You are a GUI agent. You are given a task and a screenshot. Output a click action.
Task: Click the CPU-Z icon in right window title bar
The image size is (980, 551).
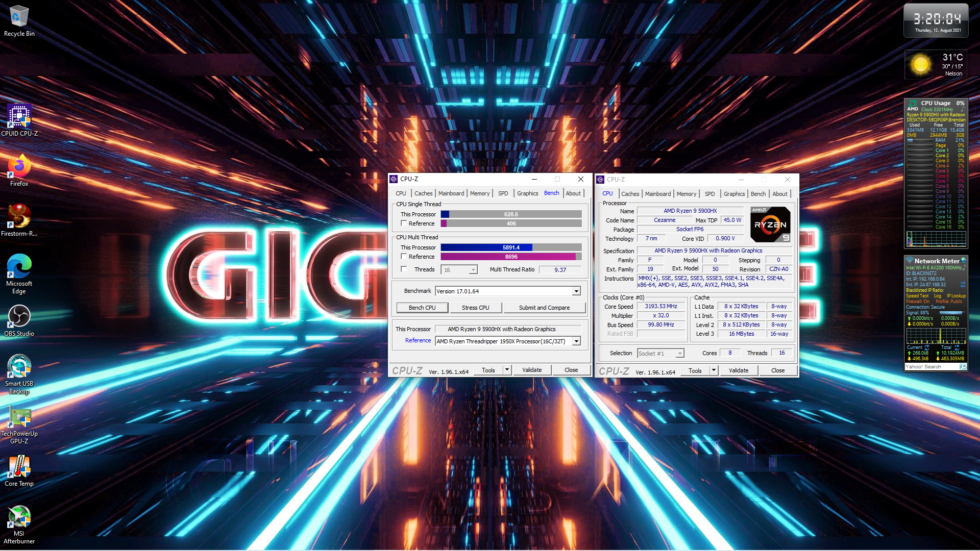[600, 180]
